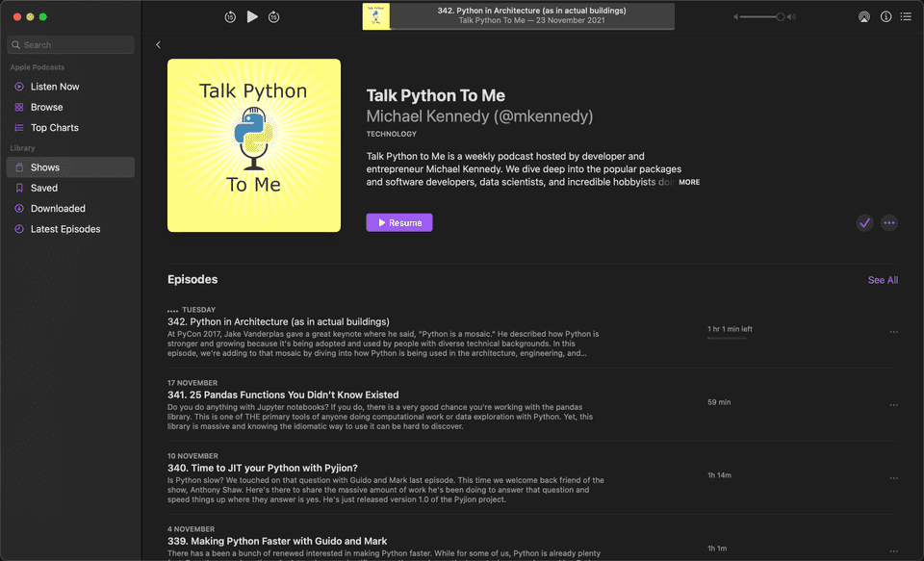Click the '4 NOVEMBER' date label
Viewport: 924px width, 561px height.
pyautogui.click(x=191, y=529)
